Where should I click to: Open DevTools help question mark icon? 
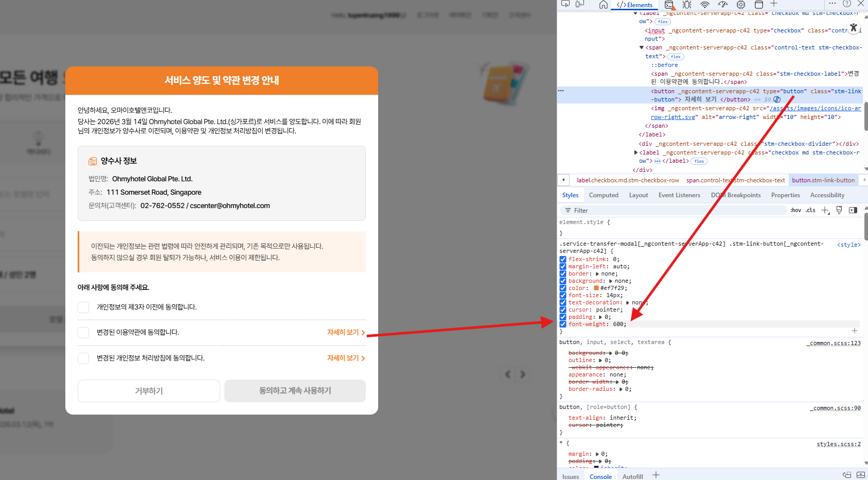(x=847, y=4)
